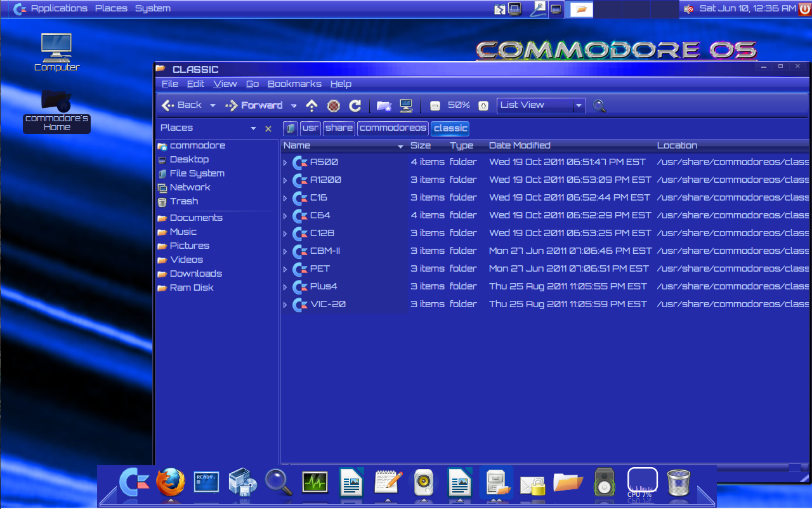Open the disc and floppy software icon
This screenshot has width=812, height=509.
tap(242, 482)
